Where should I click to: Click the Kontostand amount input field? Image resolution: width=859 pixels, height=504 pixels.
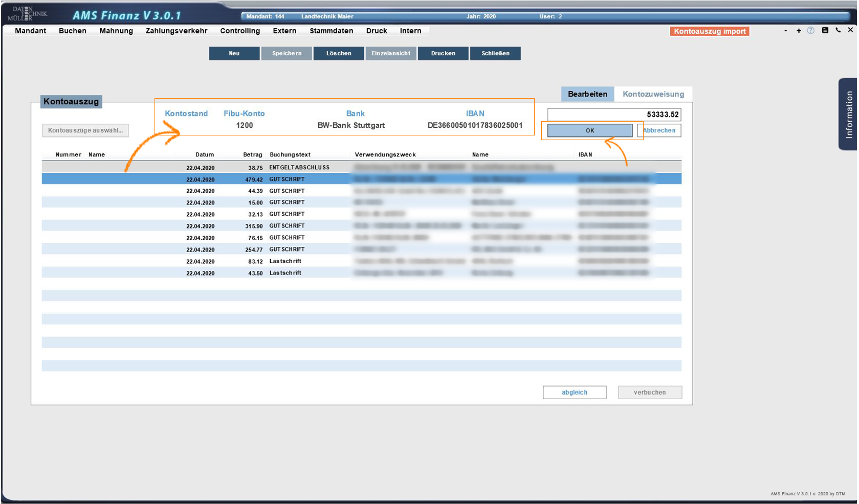tap(613, 114)
